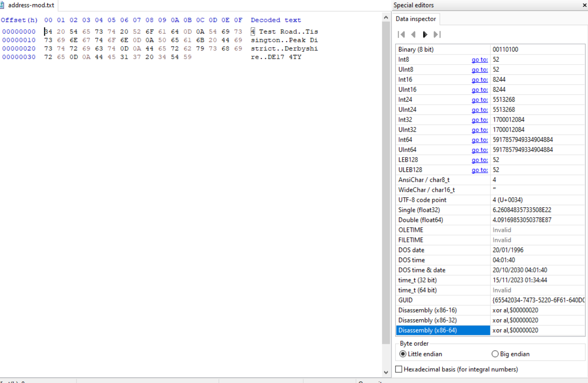Screen dimensions: 588x383
Task: Select Little endian byte order
Action: coord(403,354)
